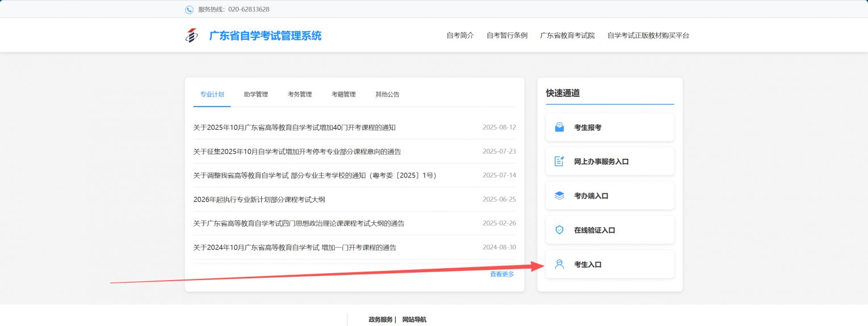This screenshot has width=868, height=326.
Task: Open the 自考简介 menu item
Action: 460,36
